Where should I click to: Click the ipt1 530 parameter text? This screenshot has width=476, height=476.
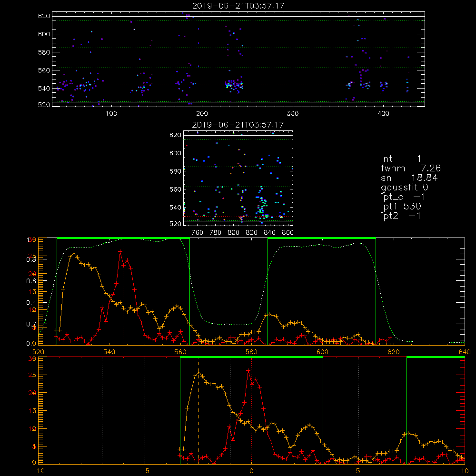[x=401, y=207]
